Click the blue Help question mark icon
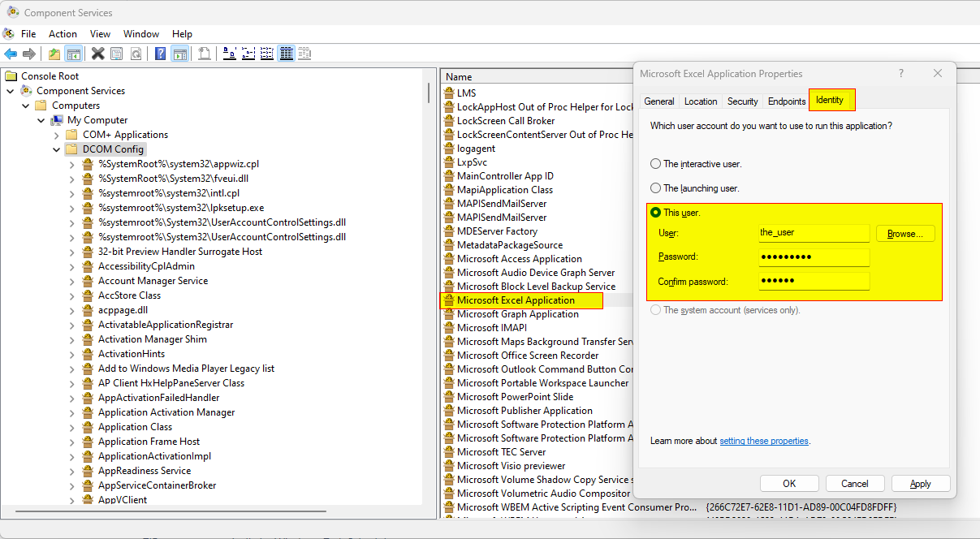The height and width of the screenshot is (539, 980). click(161, 54)
